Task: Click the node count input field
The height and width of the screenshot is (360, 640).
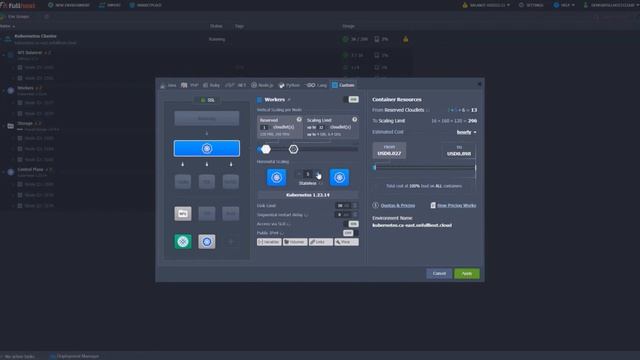Action: click(308, 174)
